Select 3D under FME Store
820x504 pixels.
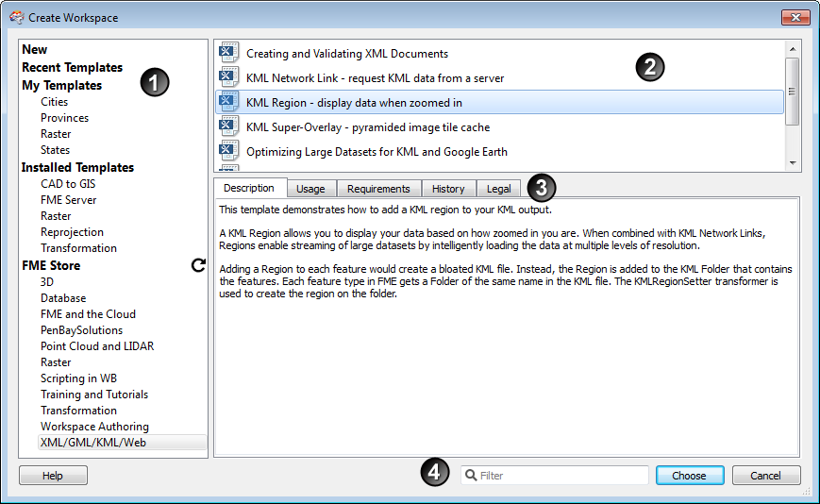point(47,282)
